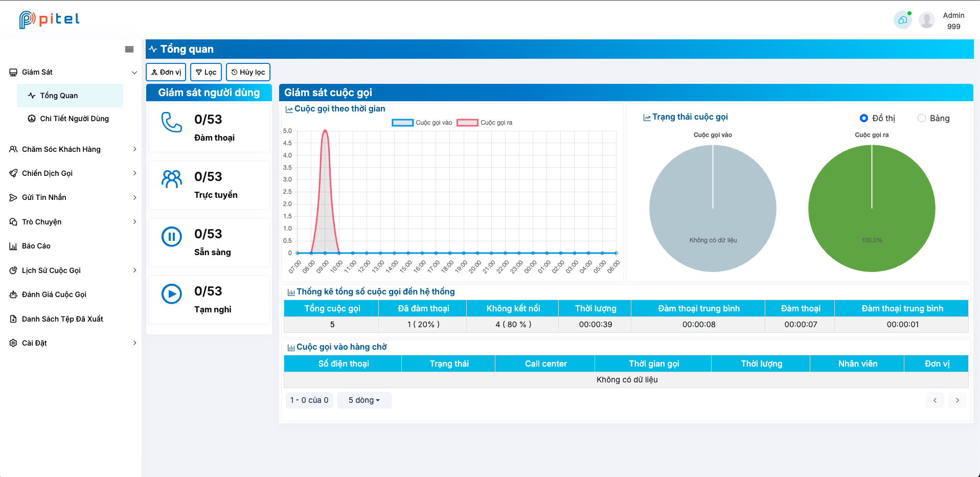This screenshot has height=477, width=980.
Task: Go to previous page arrow
Action: 935,400
